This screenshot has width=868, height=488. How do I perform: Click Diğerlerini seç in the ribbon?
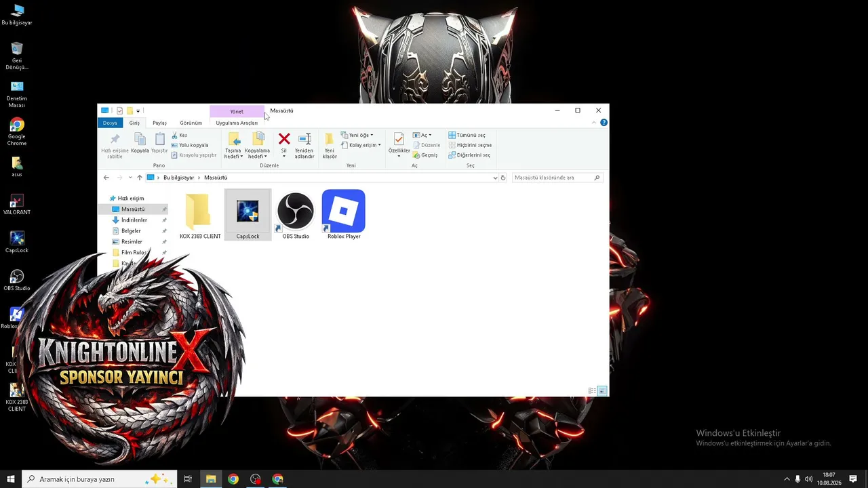469,155
